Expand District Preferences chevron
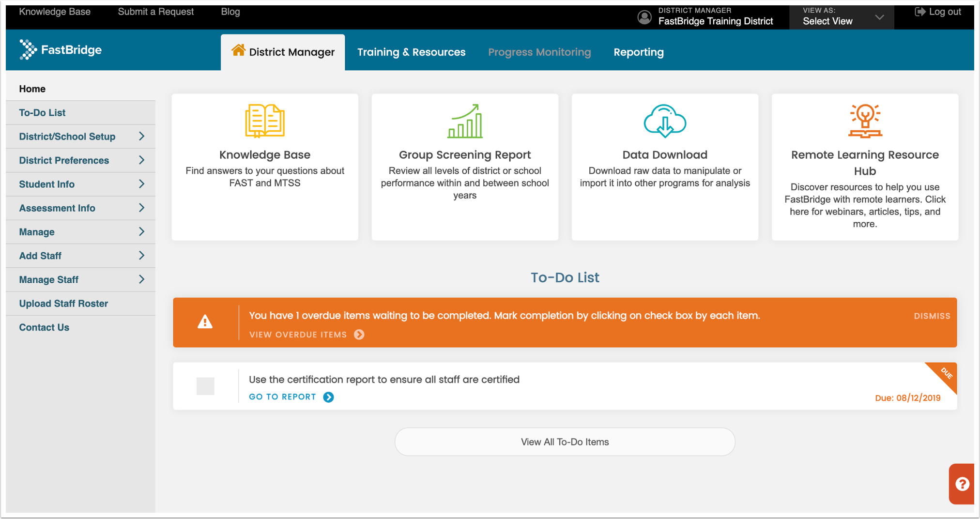The width and height of the screenshot is (980, 519). [x=142, y=160]
